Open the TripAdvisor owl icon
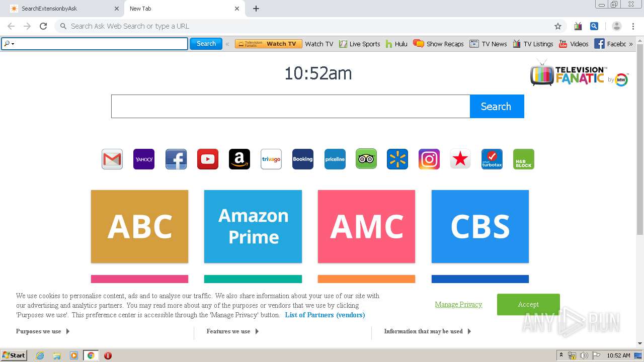644x362 pixels. coord(366,159)
